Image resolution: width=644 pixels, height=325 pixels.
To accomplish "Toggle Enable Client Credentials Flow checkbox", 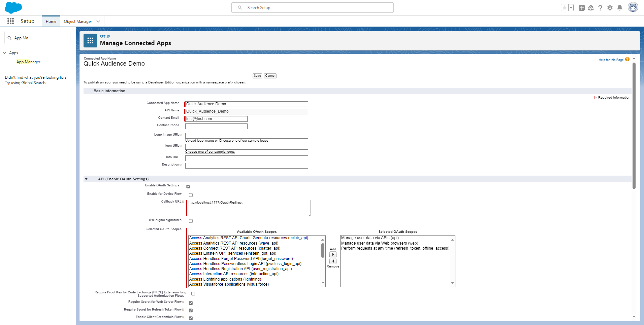I will coord(191,318).
